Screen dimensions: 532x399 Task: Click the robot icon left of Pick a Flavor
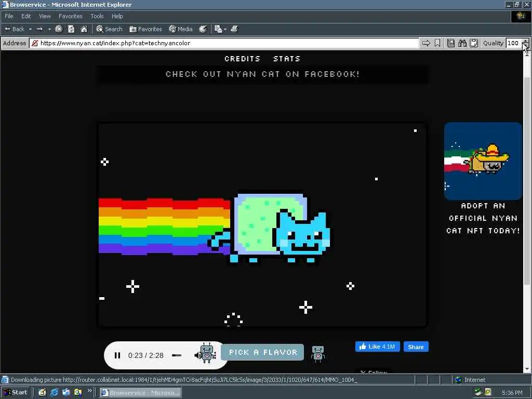208,353
